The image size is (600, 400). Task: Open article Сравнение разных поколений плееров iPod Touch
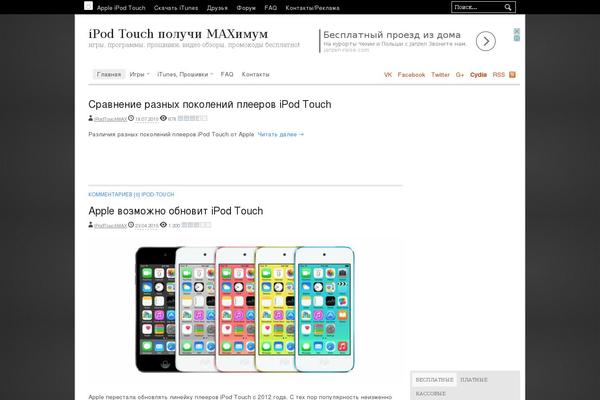tap(210, 104)
